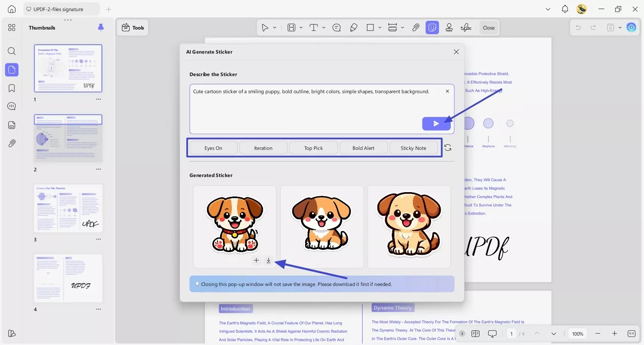Open the notifications bell
This screenshot has width=644, height=345.
point(565,9)
